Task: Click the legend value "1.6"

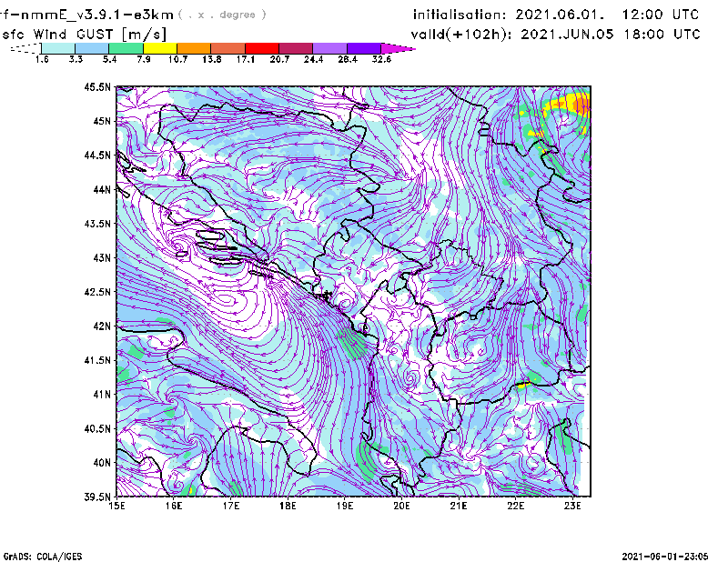Action: coord(42,59)
